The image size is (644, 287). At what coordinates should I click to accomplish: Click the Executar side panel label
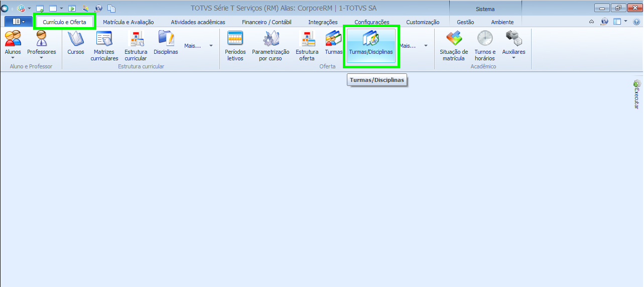(637, 99)
